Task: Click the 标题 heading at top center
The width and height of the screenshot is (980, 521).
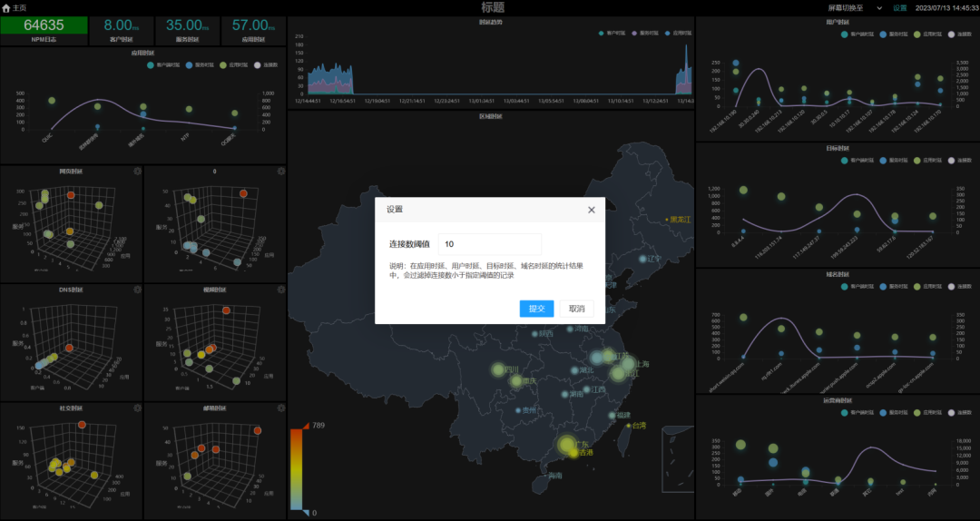Action: click(493, 7)
